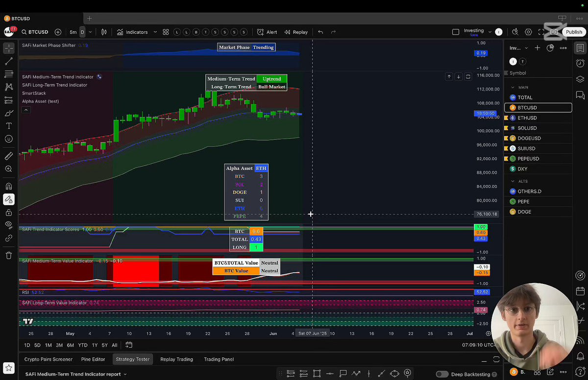
Task: Click the redo arrow
Action: point(334,32)
